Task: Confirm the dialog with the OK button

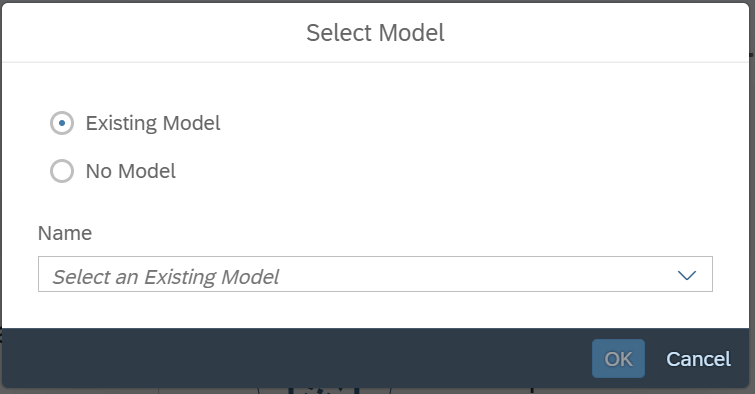Action: point(618,359)
